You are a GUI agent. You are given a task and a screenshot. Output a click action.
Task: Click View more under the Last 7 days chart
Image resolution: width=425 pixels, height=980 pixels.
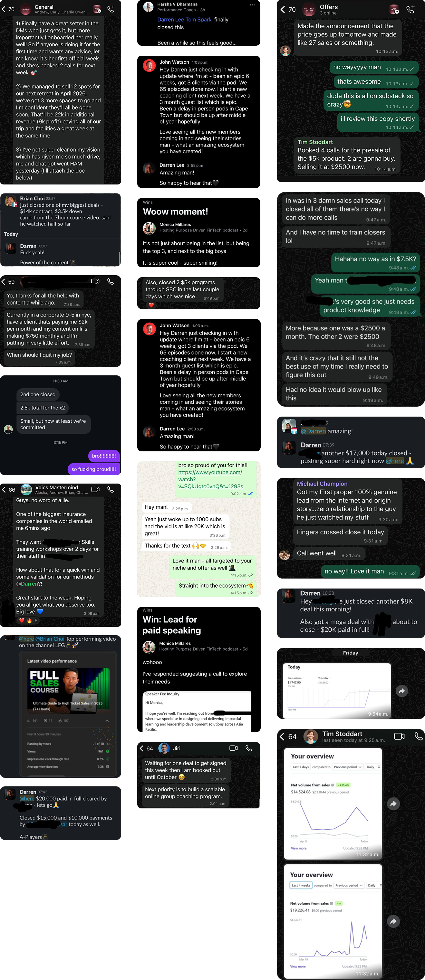pyautogui.click(x=299, y=848)
